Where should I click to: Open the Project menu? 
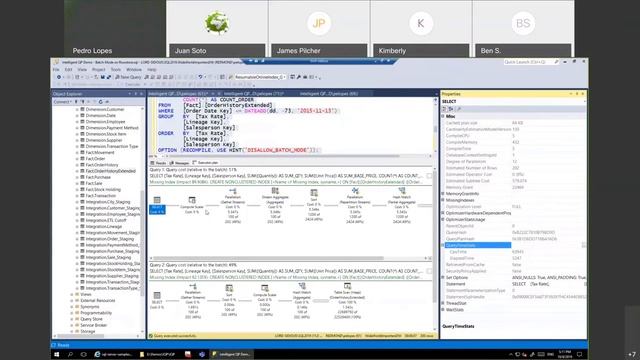pyautogui.click(x=98, y=70)
